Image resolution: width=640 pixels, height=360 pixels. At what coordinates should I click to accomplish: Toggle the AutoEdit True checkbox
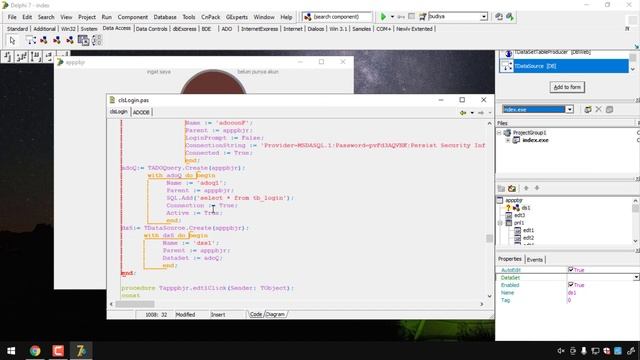[x=571, y=269]
